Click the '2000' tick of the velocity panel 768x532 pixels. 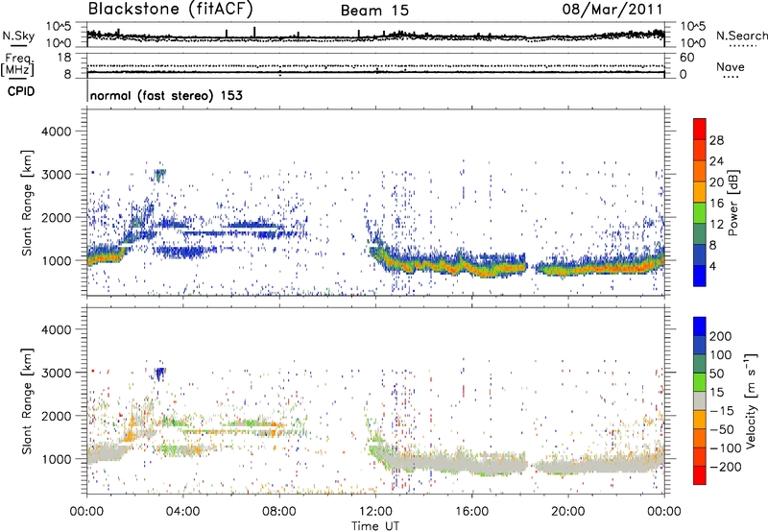pyautogui.click(x=57, y=416)
